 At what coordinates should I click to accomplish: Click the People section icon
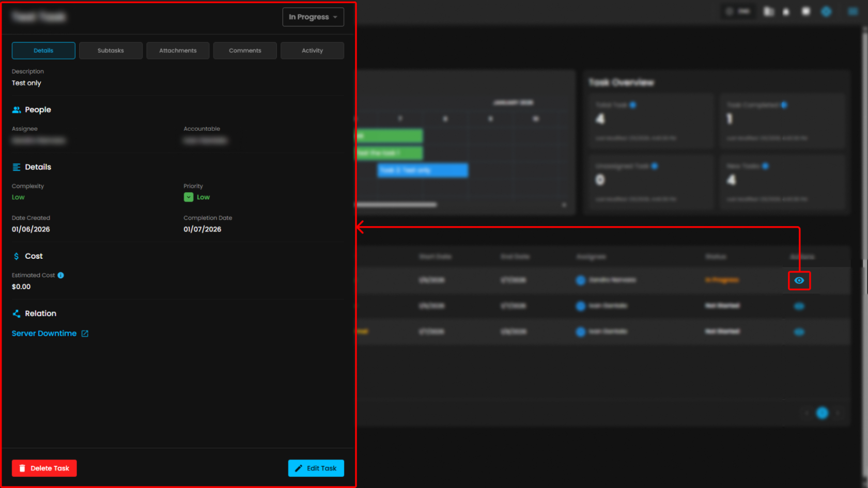[17, 110]
